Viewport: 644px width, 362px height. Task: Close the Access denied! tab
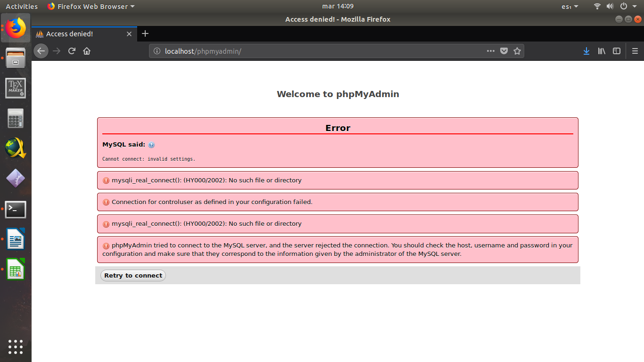pyautogui.click(x=130, y=34)
